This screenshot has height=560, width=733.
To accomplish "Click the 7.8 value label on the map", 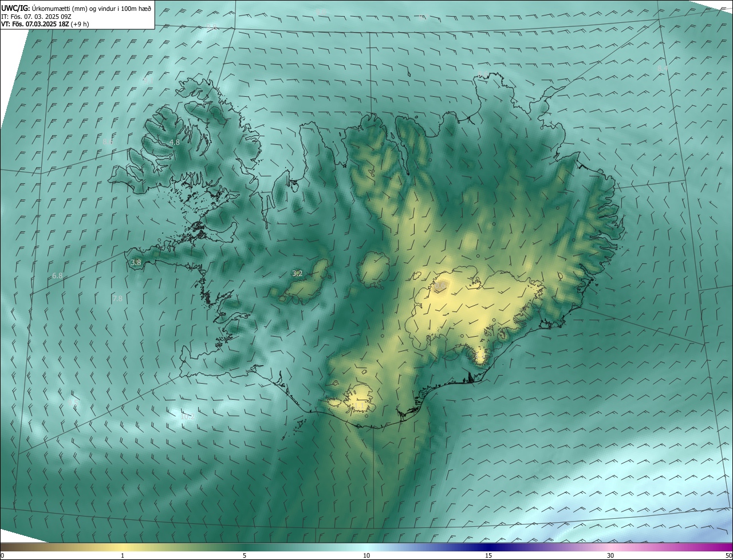I will point(117,299).
